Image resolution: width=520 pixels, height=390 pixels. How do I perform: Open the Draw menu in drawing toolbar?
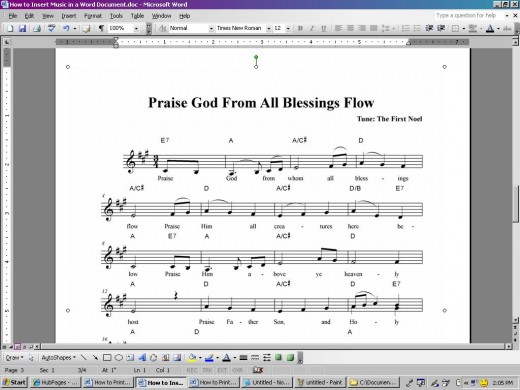point(14,357)
